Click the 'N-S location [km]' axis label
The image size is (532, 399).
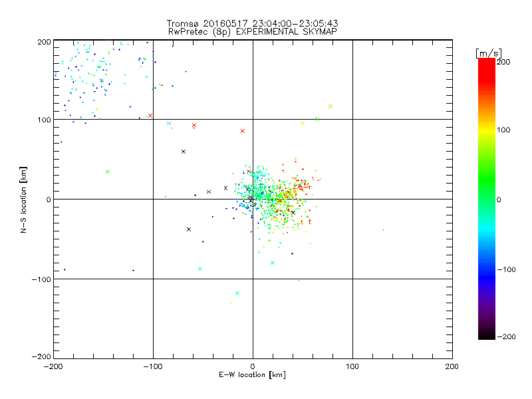point(23,199)
